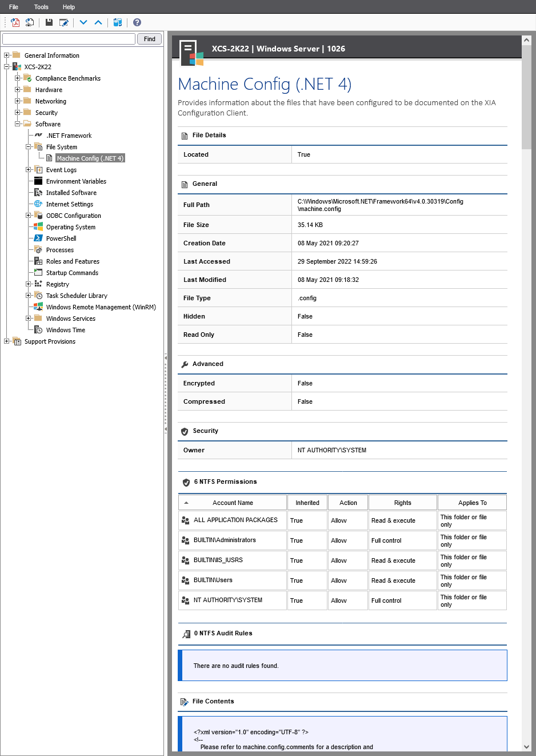Select the NT AUTHORITY\SYSTEM permission row
This screenshot has width=536, height=756.
pyautogui.click(x=342, y=600)
